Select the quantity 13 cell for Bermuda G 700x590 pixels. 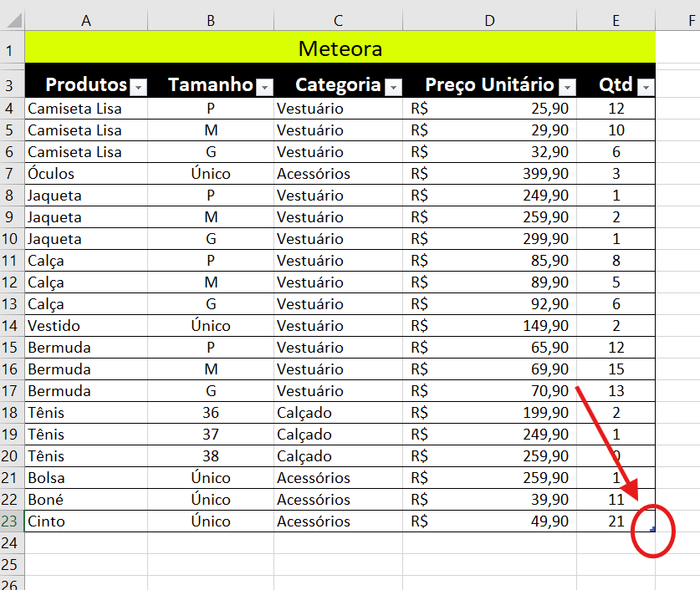(x=616, y=390)
